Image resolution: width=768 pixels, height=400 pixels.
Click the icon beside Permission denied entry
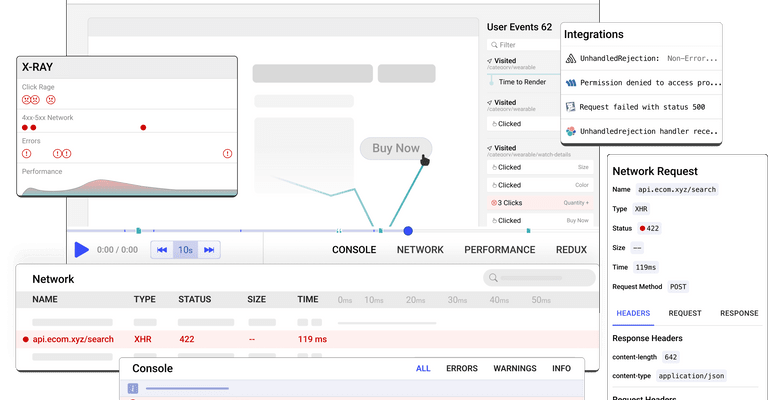(x=571, y=83)
